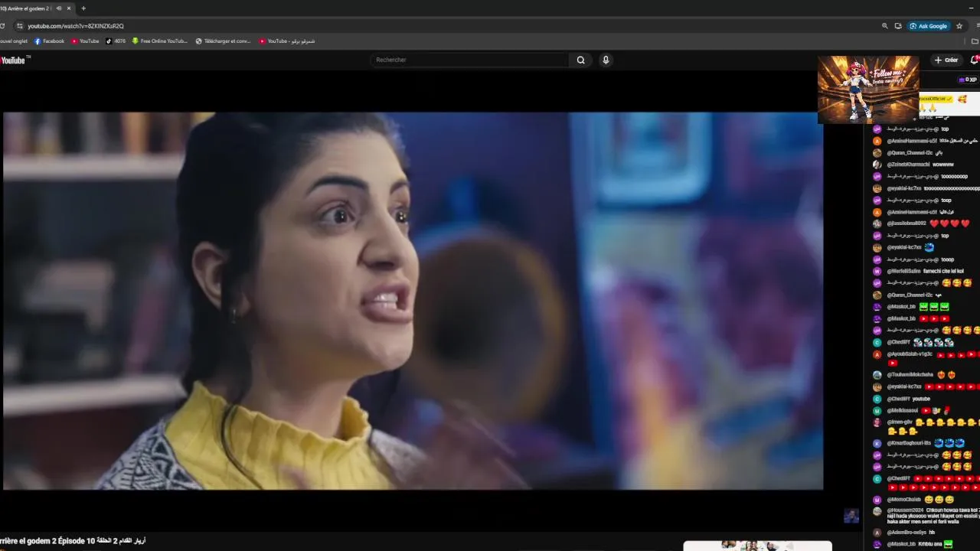Type in the Rechercher search field
Image resolution: width=980 pixels, height=551 pixels.
tap(470, 60)
